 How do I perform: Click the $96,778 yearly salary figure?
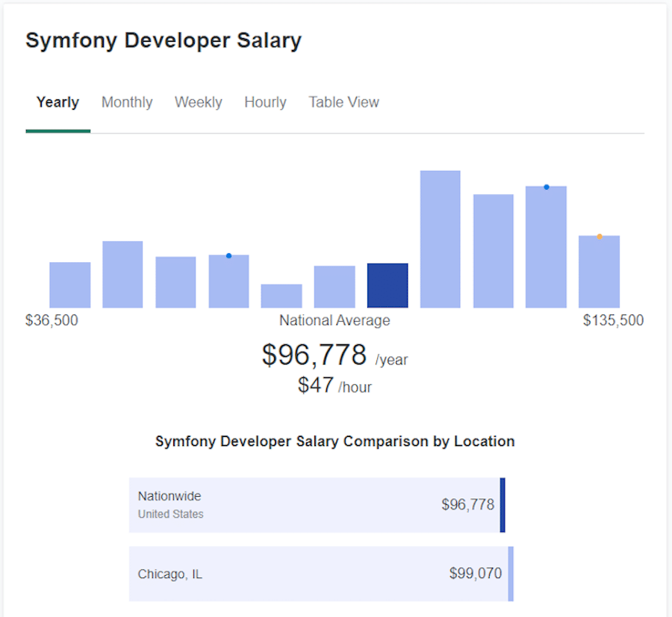point(314,355)
